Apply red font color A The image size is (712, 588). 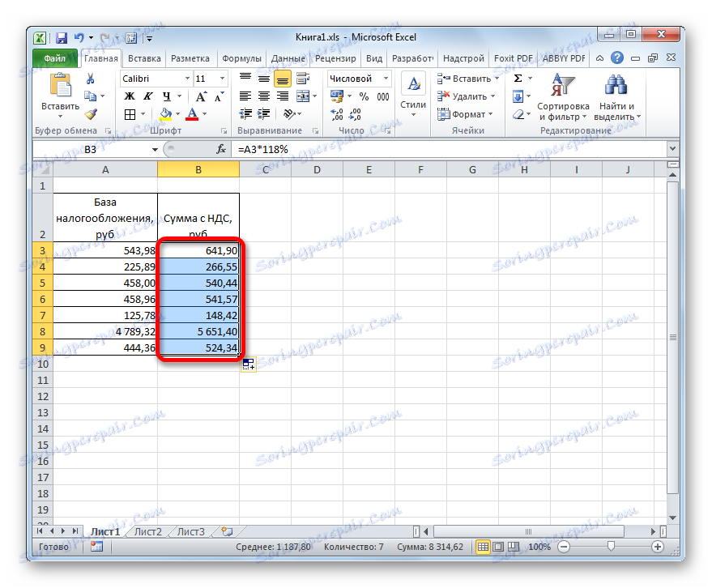click(192, 114)
